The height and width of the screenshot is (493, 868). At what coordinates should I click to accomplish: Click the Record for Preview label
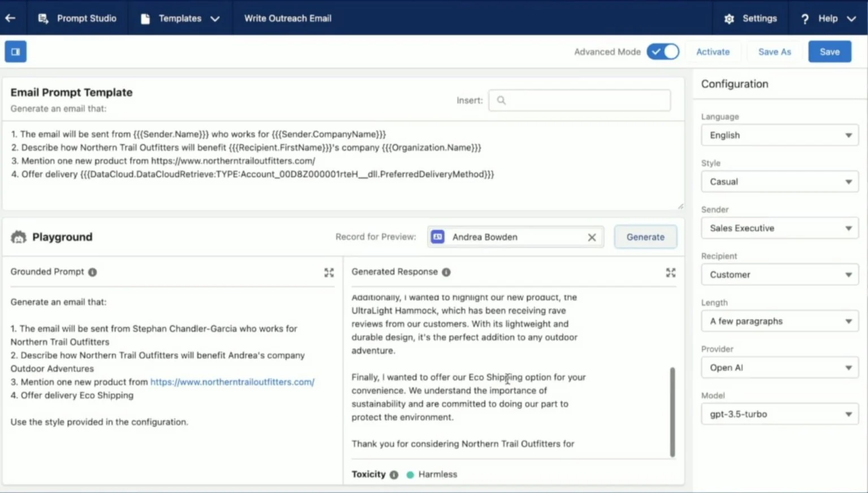[375, 237]
